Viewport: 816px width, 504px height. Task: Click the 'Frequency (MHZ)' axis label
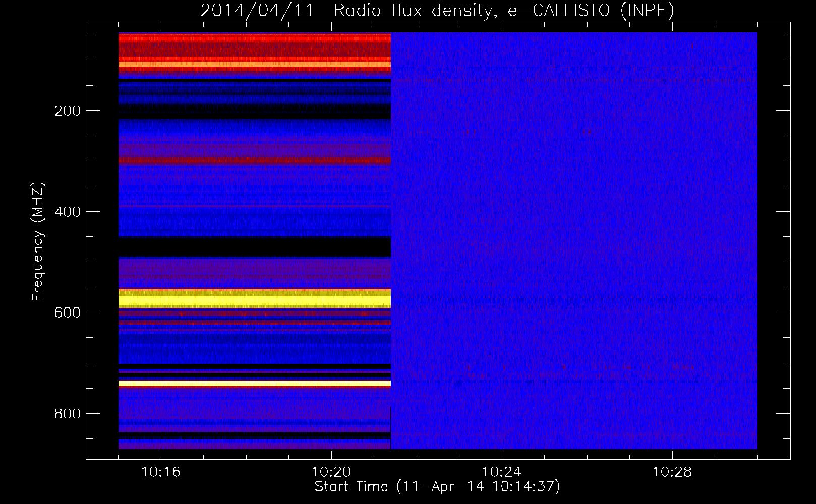[x=38, y=242]
